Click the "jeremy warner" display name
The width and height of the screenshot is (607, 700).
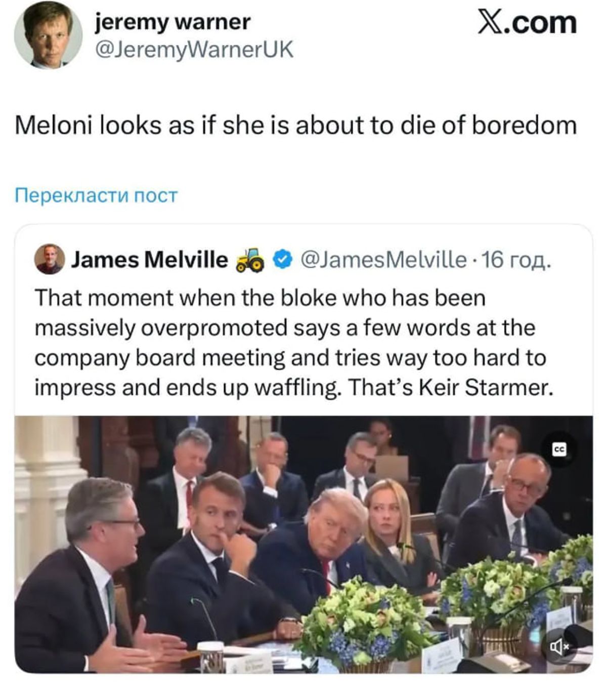pyautogui.click(x=172, y=22)
